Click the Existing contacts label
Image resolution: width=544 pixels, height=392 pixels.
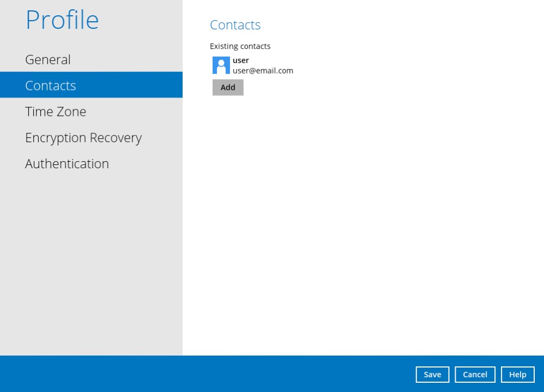click(x=240, y=46)
